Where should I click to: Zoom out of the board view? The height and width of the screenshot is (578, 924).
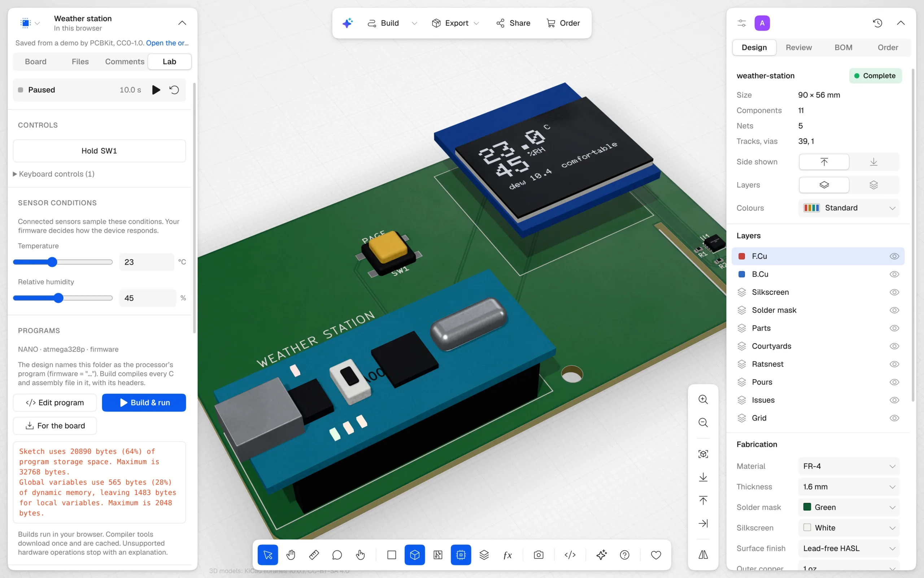pos(703,422)
